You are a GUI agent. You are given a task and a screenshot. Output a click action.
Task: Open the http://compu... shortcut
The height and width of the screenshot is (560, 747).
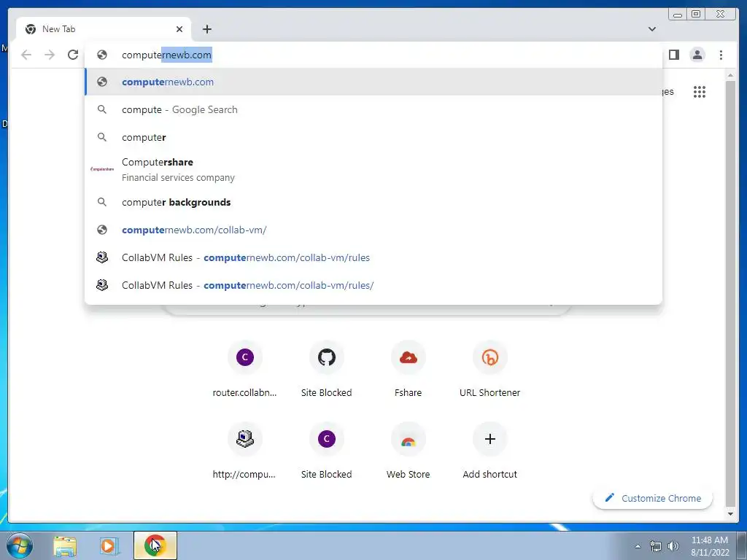[x=245, y=451]
